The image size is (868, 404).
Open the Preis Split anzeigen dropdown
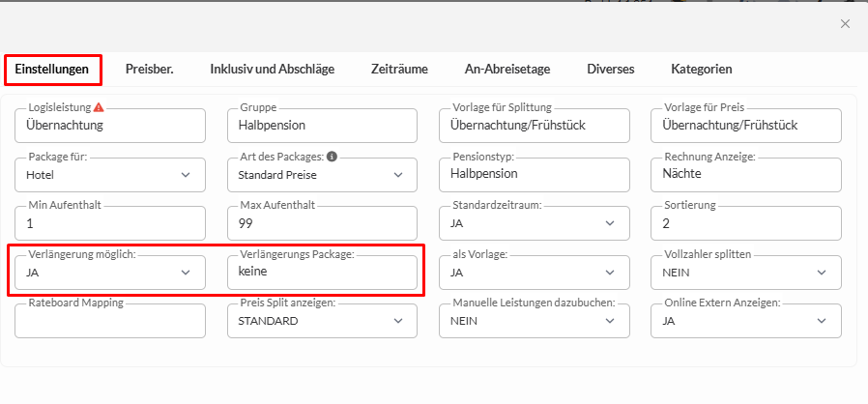coord(322,322)
